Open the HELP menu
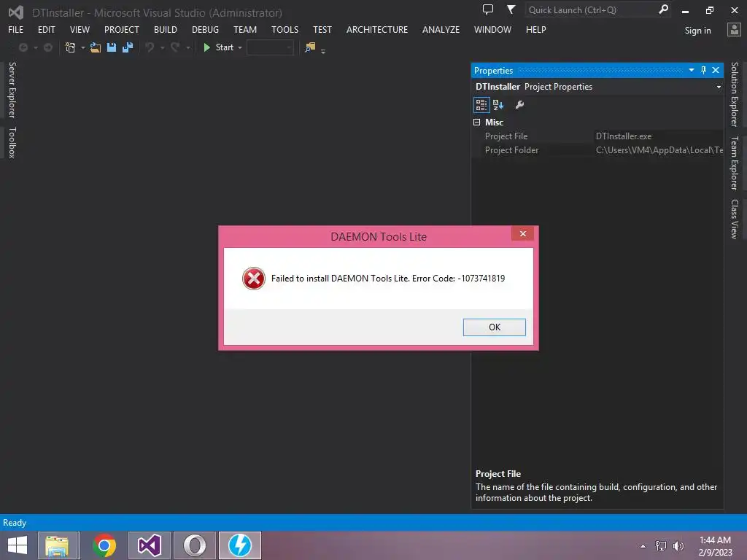The height and width of the screenshot is (560, 747). (536, 29)
